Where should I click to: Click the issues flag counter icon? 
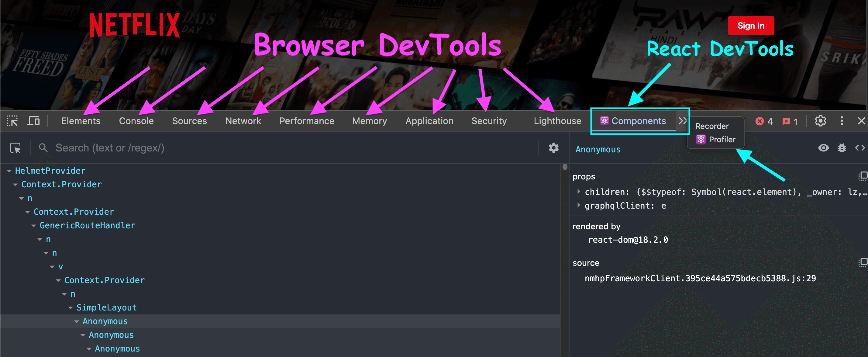pyautogui.click(x=786, y=121)
